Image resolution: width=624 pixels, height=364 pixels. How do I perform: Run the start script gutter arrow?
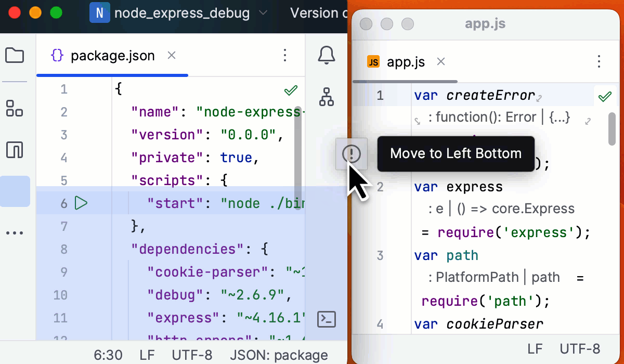tap(81, 203)
